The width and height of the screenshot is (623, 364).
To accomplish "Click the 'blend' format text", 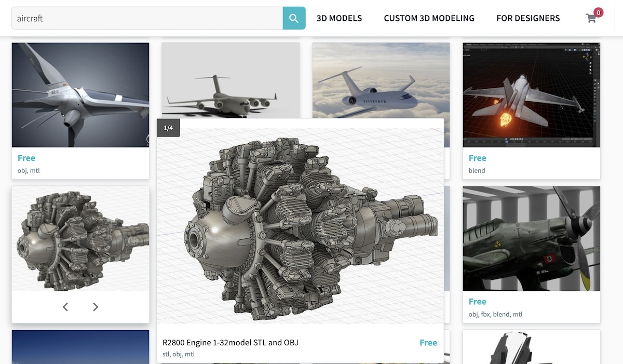I will click(x=477, y=170).
